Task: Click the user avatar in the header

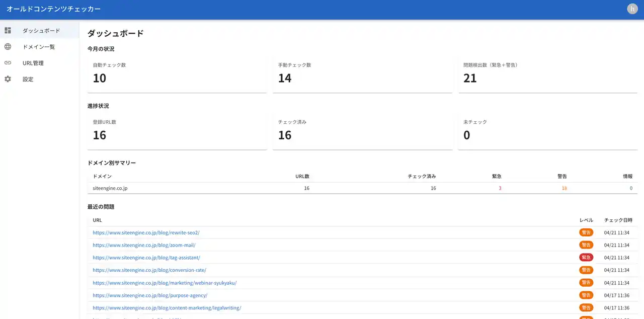Action: [x=632, y=9]
